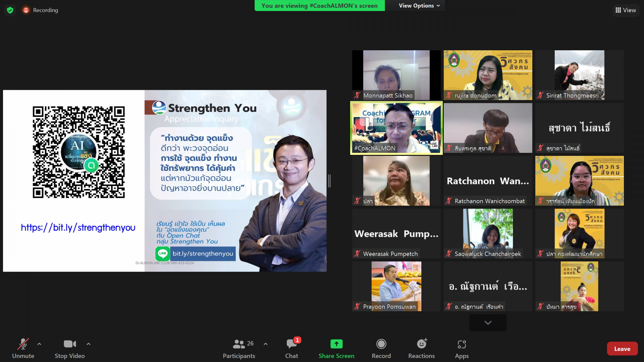Click muted mic icon on Monnapatt Sikhao
Screen dimensions: 644x362
click(357, 96)
